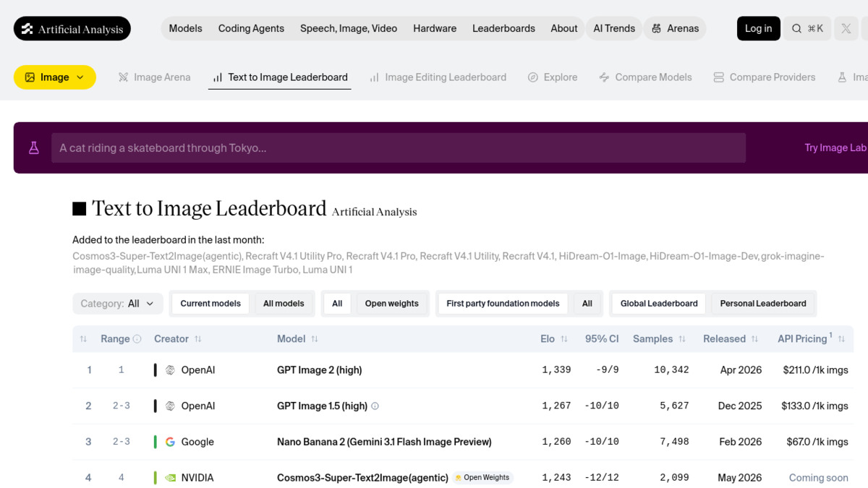The height and width of the screenshot is (488, 868).
Task: Open the Models navigation menu
Action: coord(186,29)
